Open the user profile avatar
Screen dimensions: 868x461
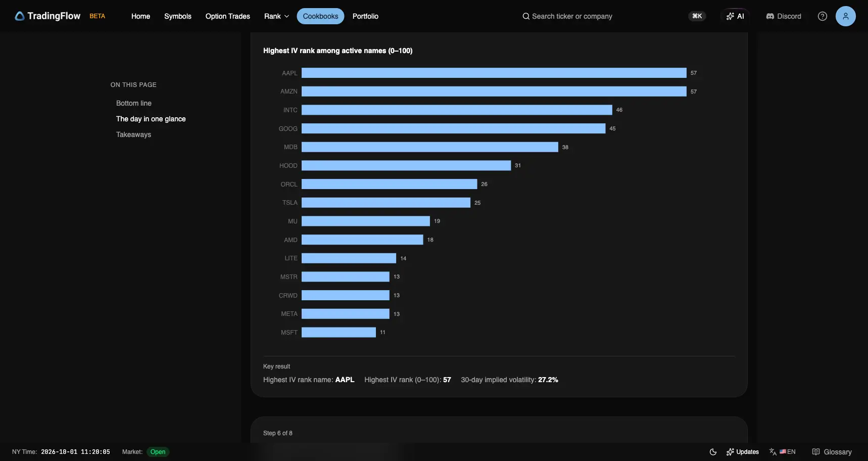click(845, 16)
